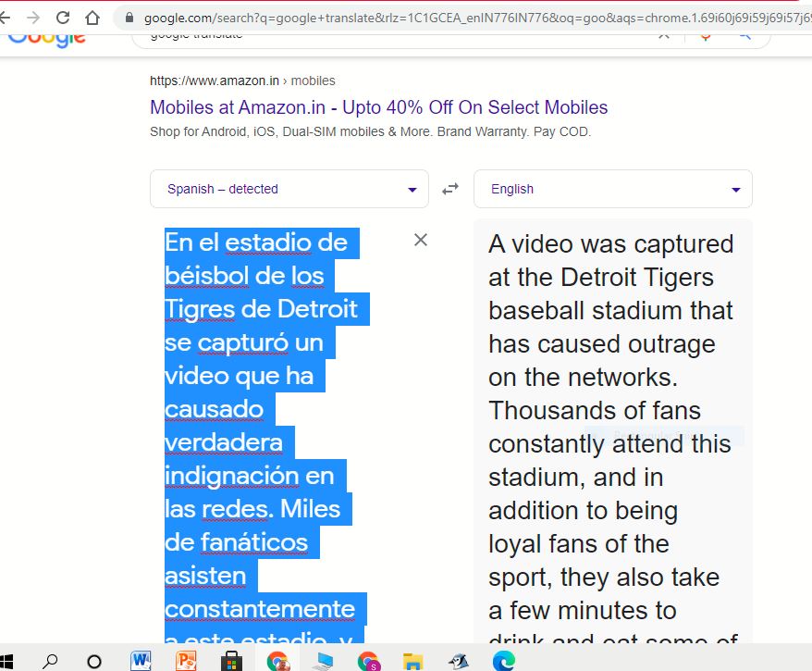Swap Spanish and English languages
This screenshot has width=812, height=671.
(450, 189)
